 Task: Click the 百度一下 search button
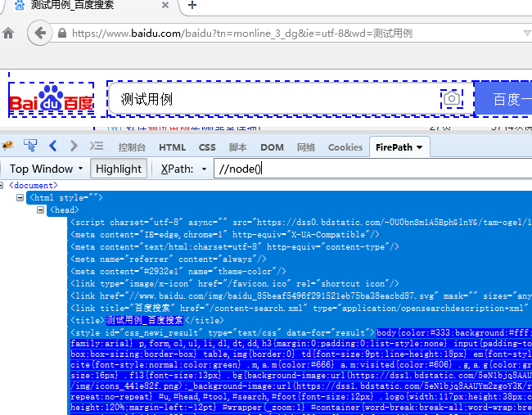click(503, 99)
